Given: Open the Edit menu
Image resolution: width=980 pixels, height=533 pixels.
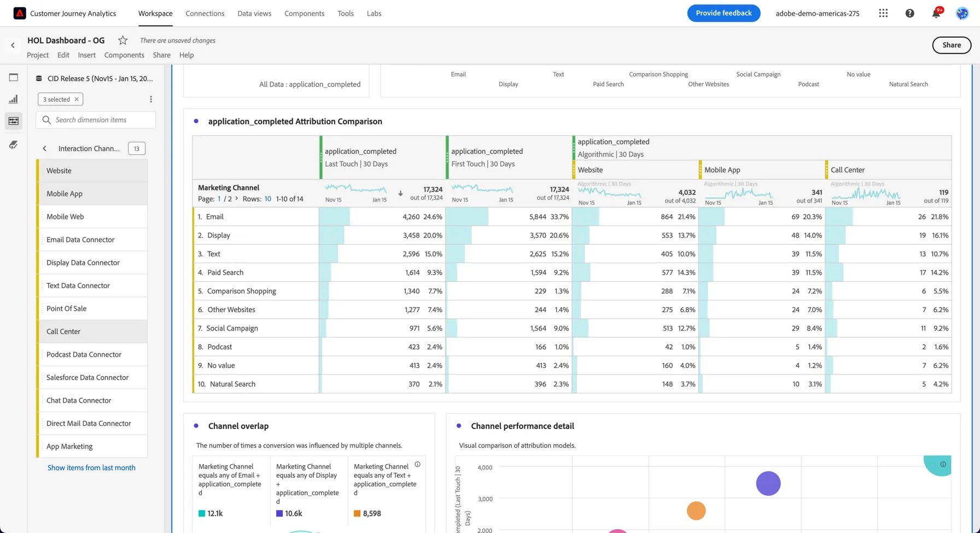Looking at the screenshot, I should pyautogui.click(x=63, y=55).
